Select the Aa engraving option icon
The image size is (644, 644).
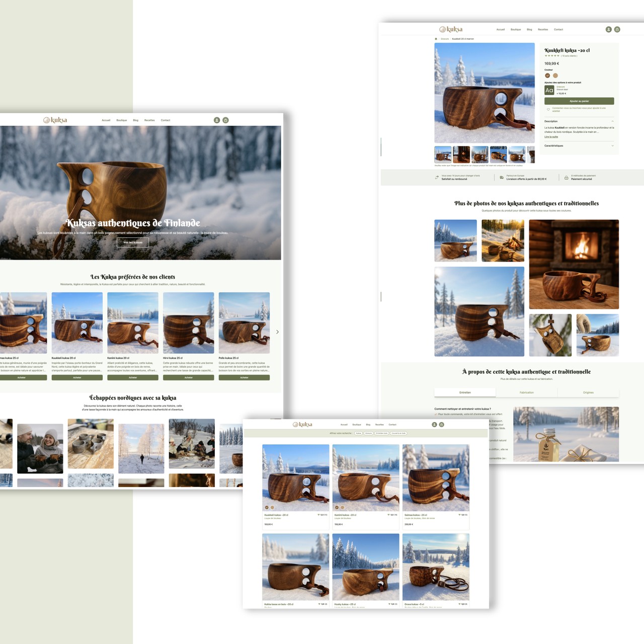[549, 90]
